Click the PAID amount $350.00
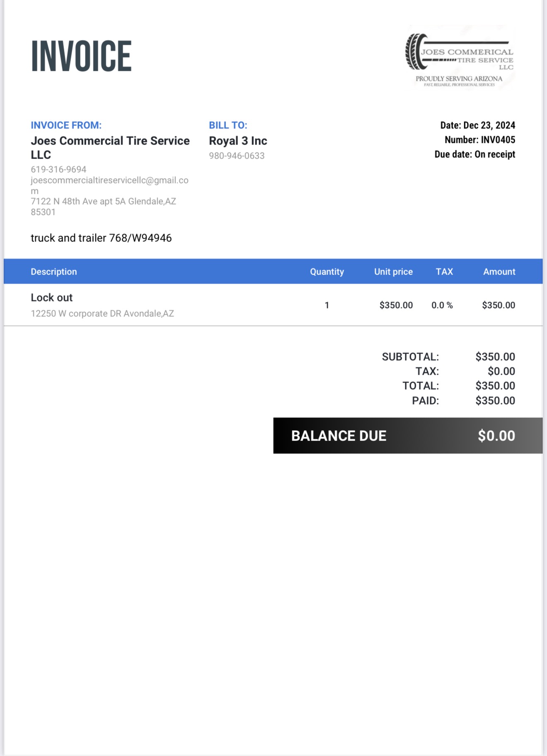 pyautogui.click(x=495, y=400)
